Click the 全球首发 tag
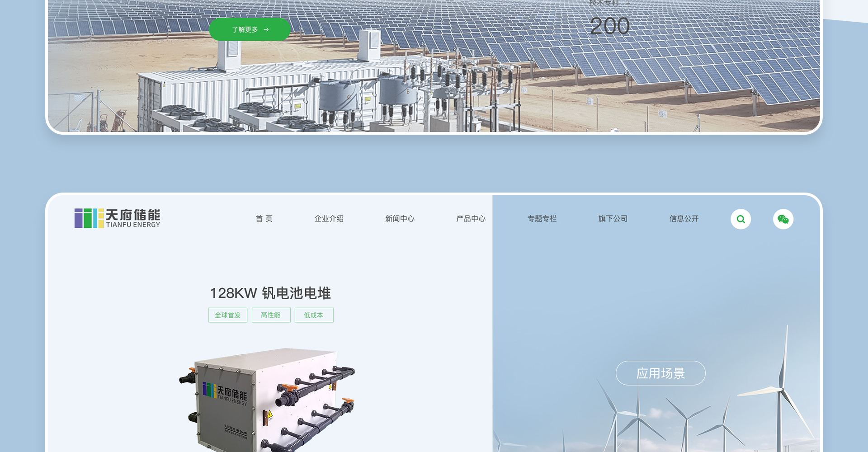The image size is (868, 452). point(228,315)
